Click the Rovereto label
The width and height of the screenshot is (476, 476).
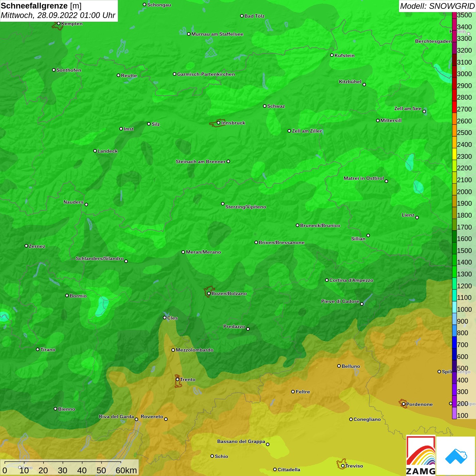pyautogui.click(x=152, y=417)
